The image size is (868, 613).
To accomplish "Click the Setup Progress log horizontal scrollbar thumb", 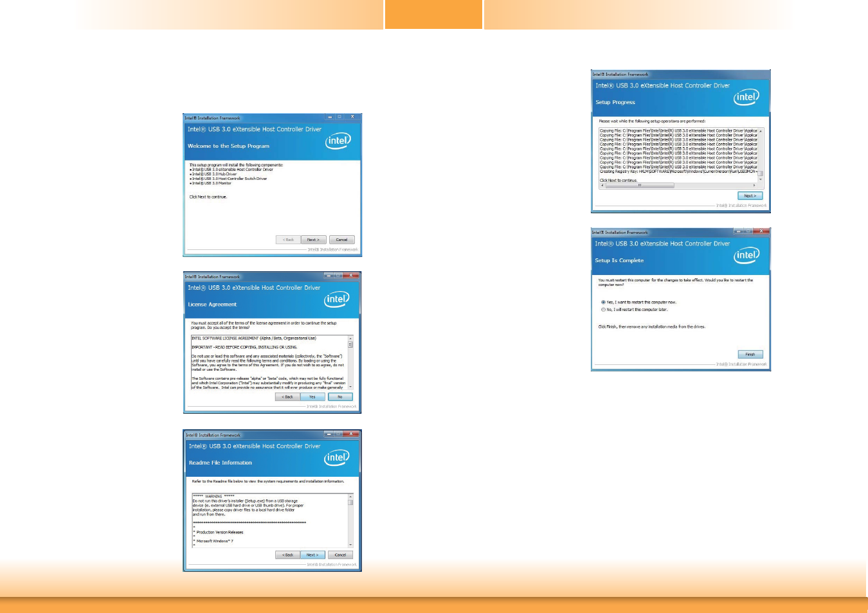I will (x=639, y=185).
